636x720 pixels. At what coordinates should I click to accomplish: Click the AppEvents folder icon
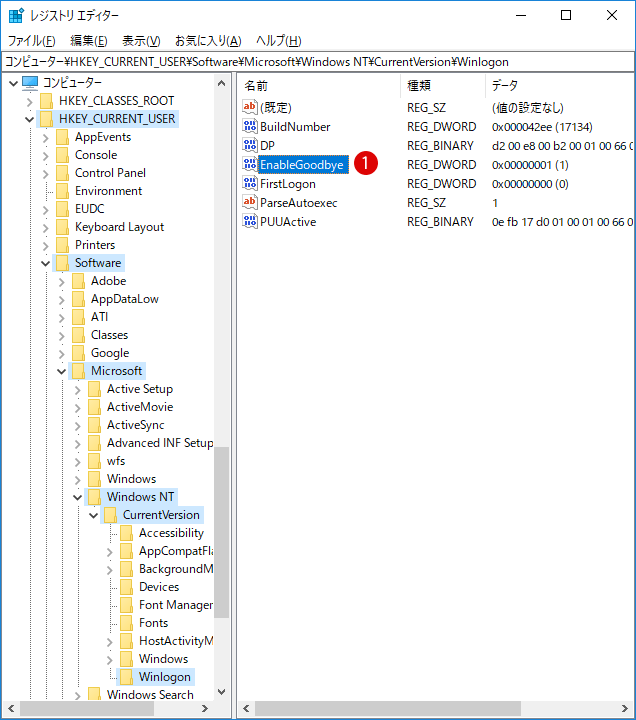(x=62, y=137)
